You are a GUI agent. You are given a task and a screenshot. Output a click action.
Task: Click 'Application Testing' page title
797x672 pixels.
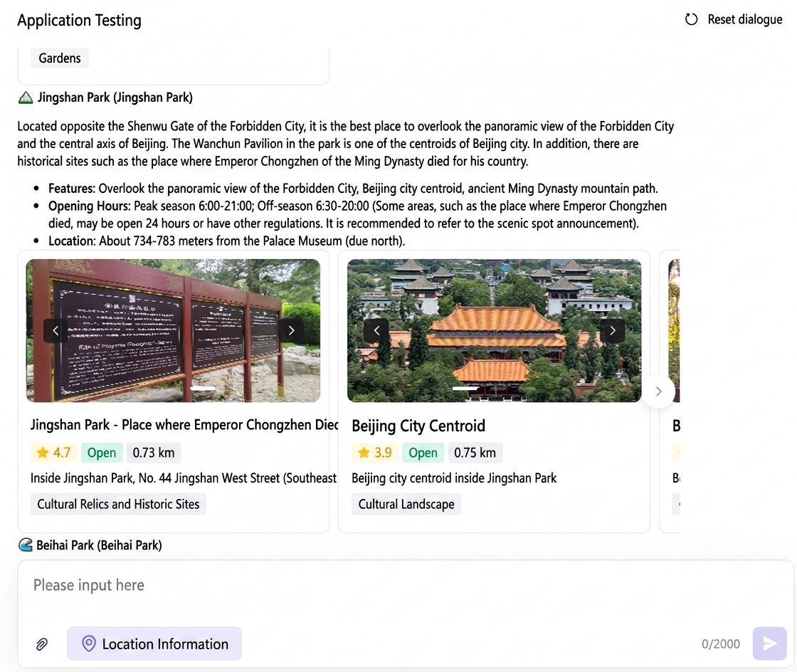click(79, 21)
